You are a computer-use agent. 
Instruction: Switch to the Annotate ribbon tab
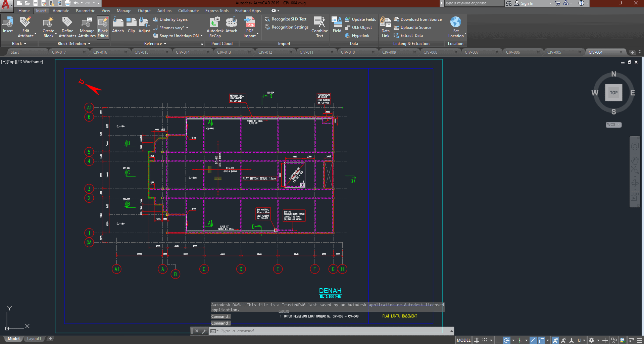(61, 11)
